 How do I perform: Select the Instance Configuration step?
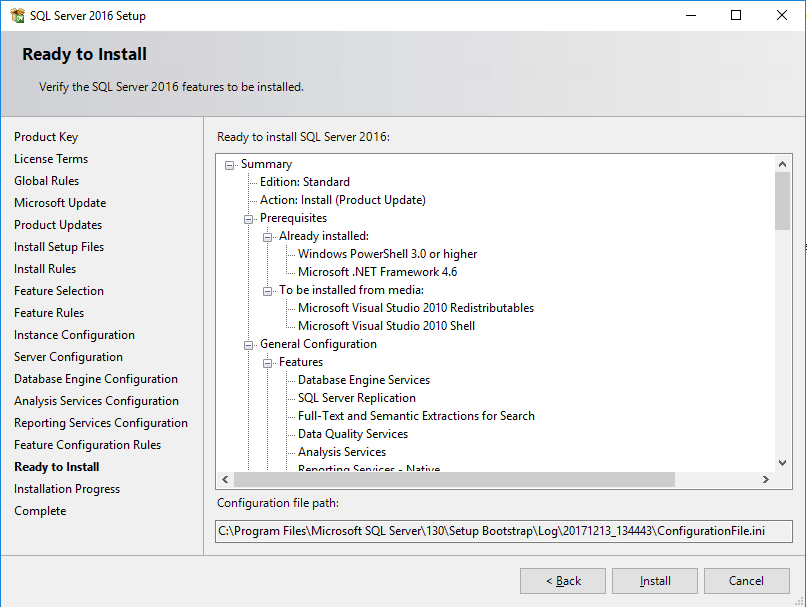74,335
